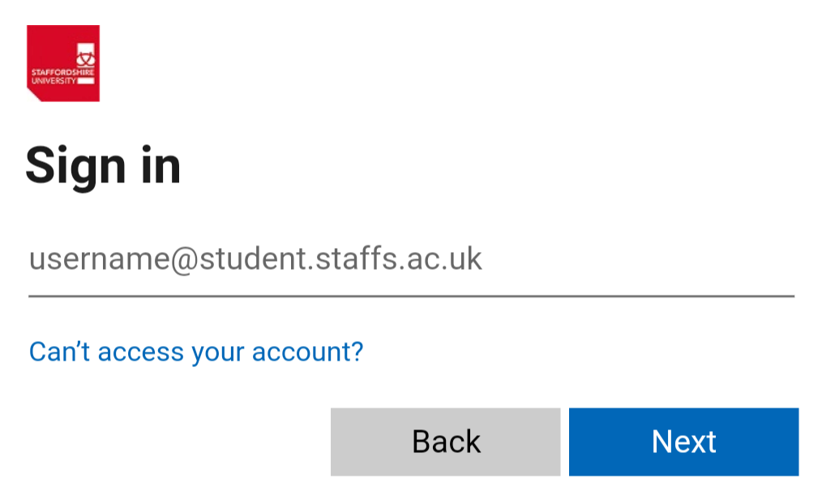822x504 pixels.
Task: Select the red university crest image
Action: pos(63,63)
